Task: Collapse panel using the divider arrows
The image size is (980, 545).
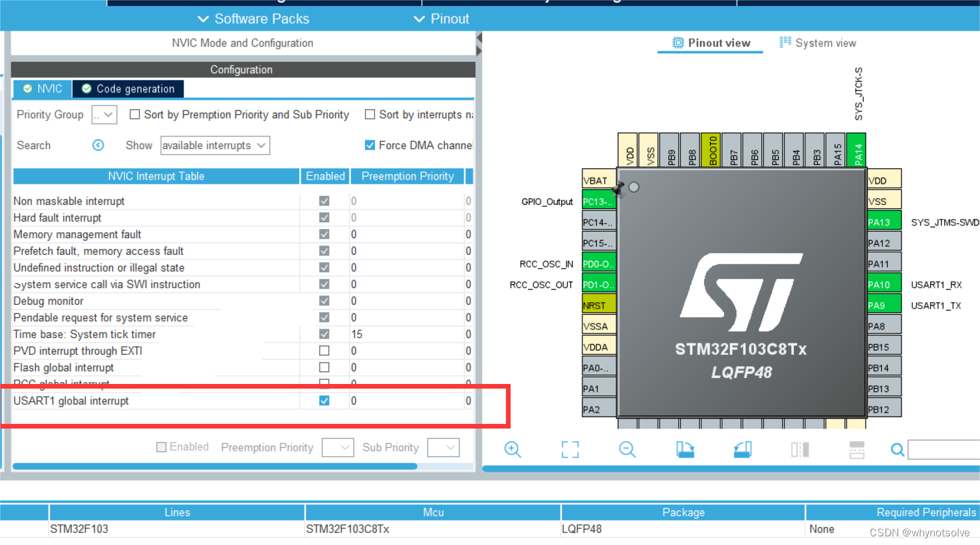Action: pyautogui.click(x=479, y=45)
